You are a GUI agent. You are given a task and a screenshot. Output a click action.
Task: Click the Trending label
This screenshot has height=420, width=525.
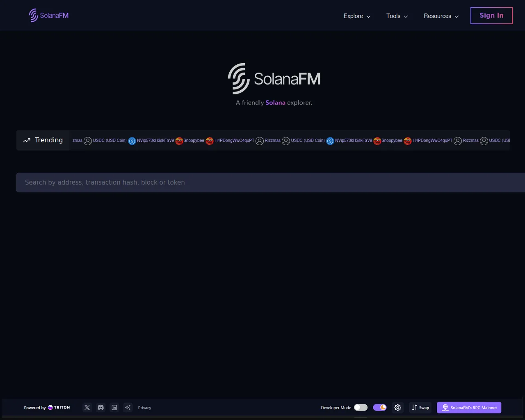(x=49, y=140)
